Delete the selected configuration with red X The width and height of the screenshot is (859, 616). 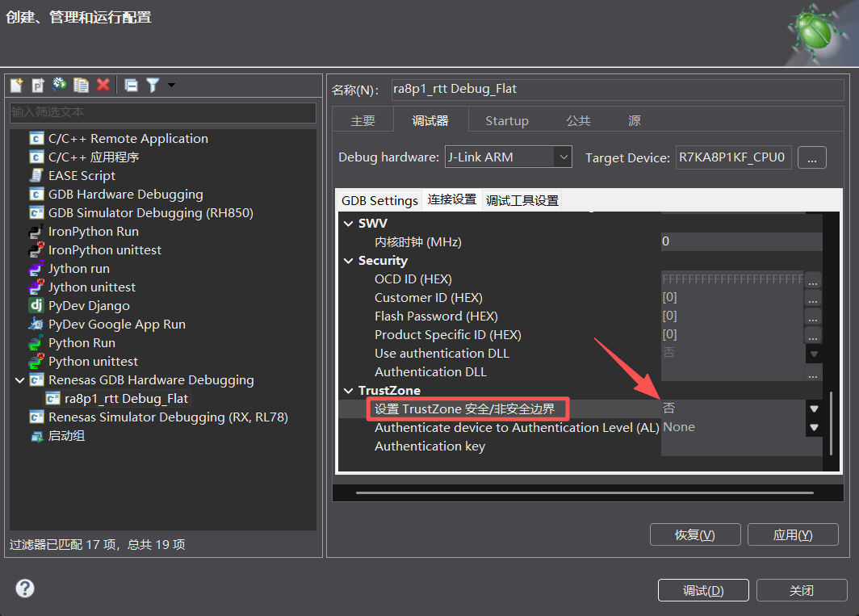click(x=103, y=85)
